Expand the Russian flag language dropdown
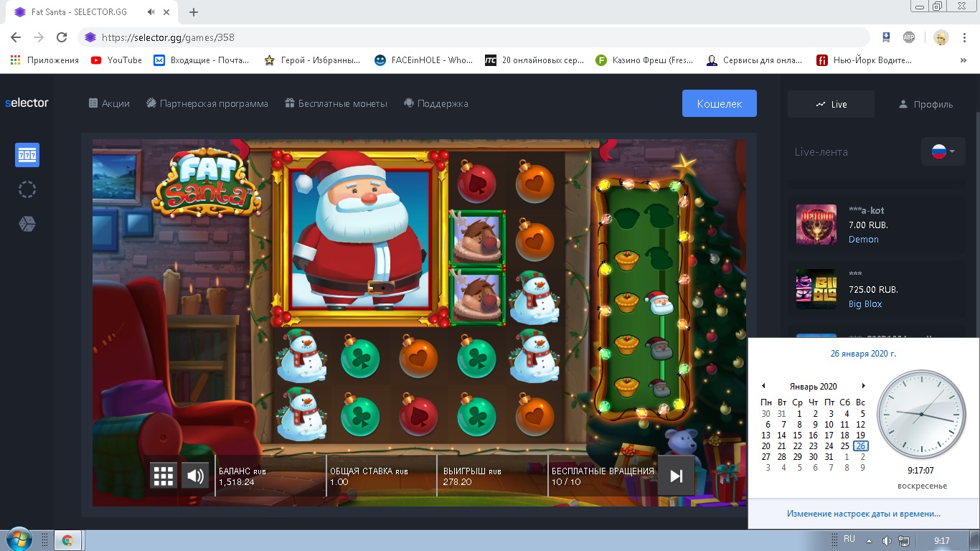Image resolution: width=980 pixels, height=551 pixels. coord(943,151)
